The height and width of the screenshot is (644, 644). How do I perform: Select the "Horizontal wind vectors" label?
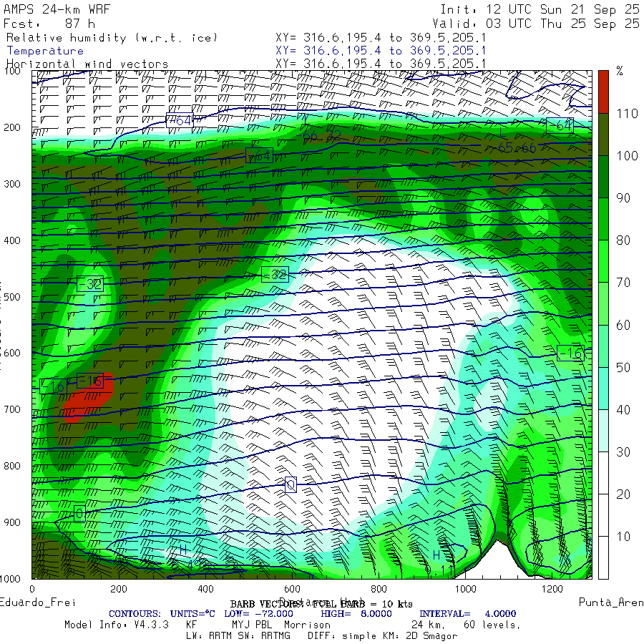coord(87,64)
